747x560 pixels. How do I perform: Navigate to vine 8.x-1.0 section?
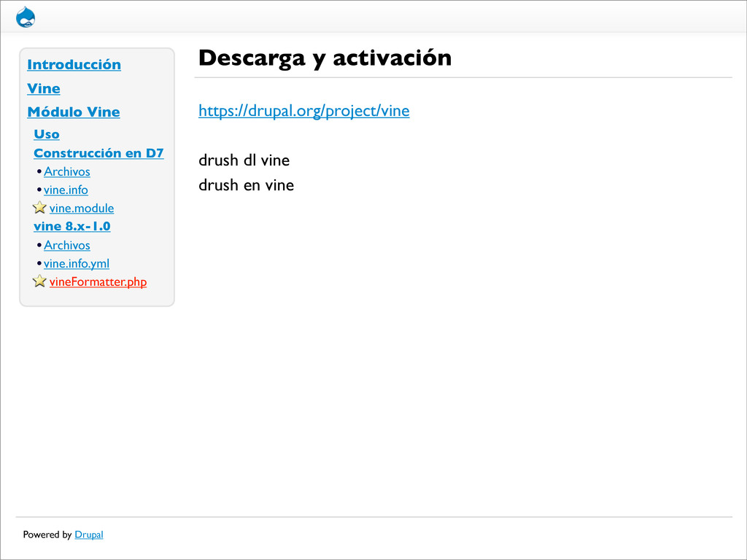click(x=72, y=226)
